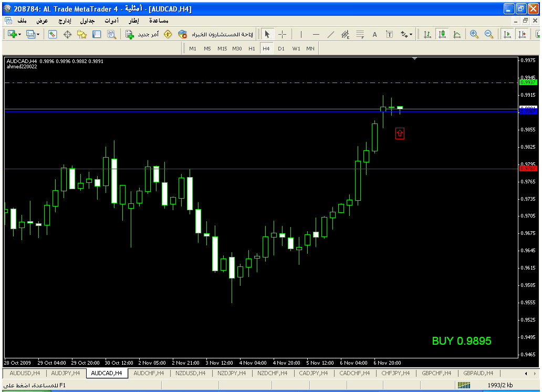Select the Fibonacci retracement tool
Viewport: 542px width, 392px height.
pos(360,34)
